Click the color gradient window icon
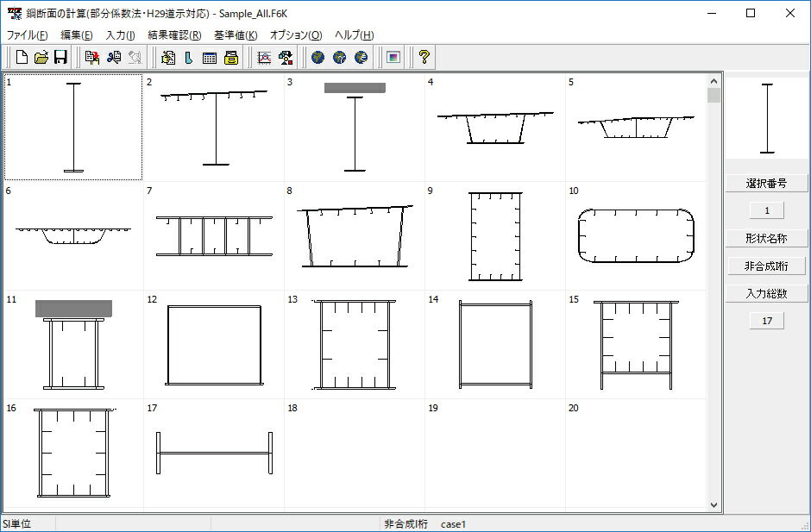811x532 pixels. point(393,57)
